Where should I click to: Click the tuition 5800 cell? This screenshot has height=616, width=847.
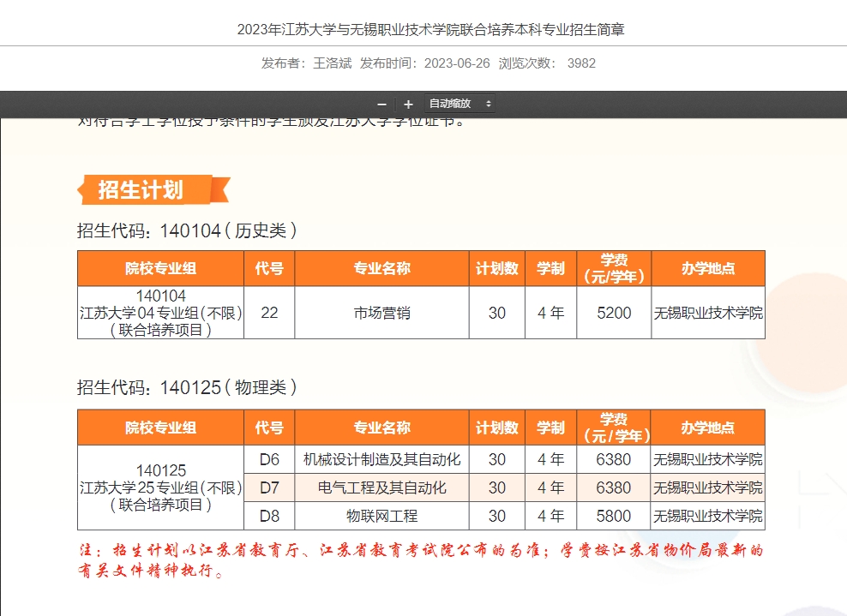coord(614,516)
